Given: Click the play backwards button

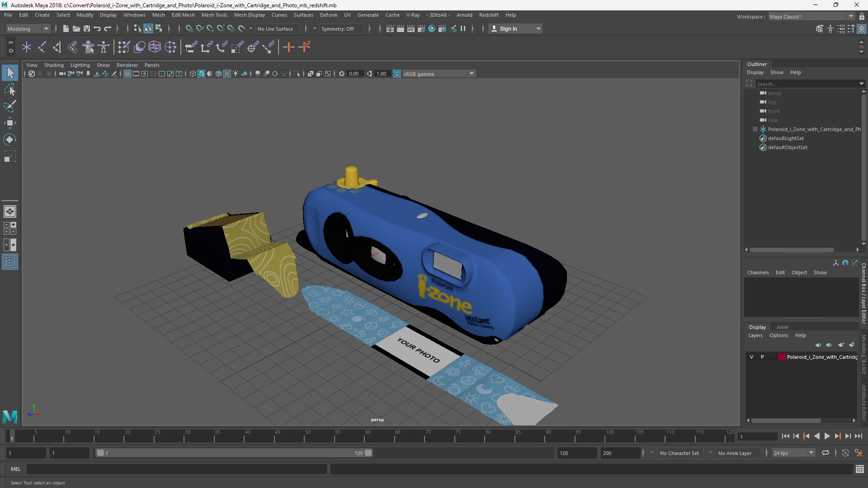Looking at the screenshot, I should point(816,436).
